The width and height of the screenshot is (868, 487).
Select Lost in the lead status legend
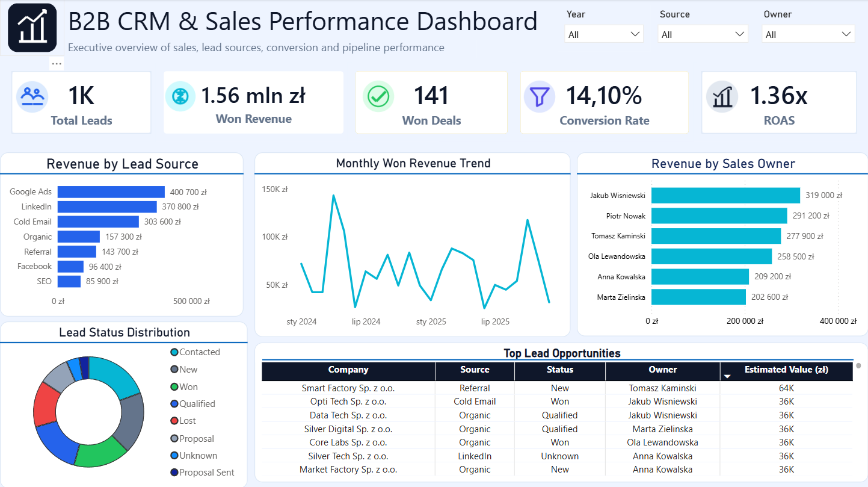[183, 421]
